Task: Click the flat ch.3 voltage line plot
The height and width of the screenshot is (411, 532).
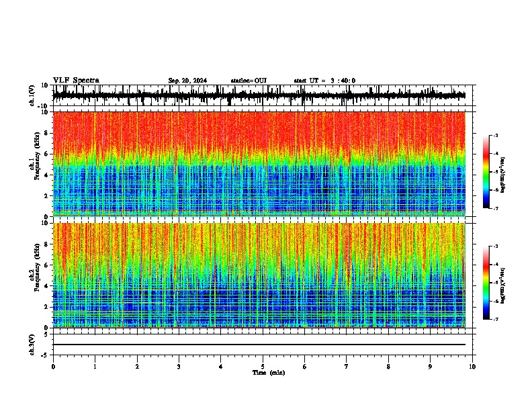Action: [x=259, y=345]
